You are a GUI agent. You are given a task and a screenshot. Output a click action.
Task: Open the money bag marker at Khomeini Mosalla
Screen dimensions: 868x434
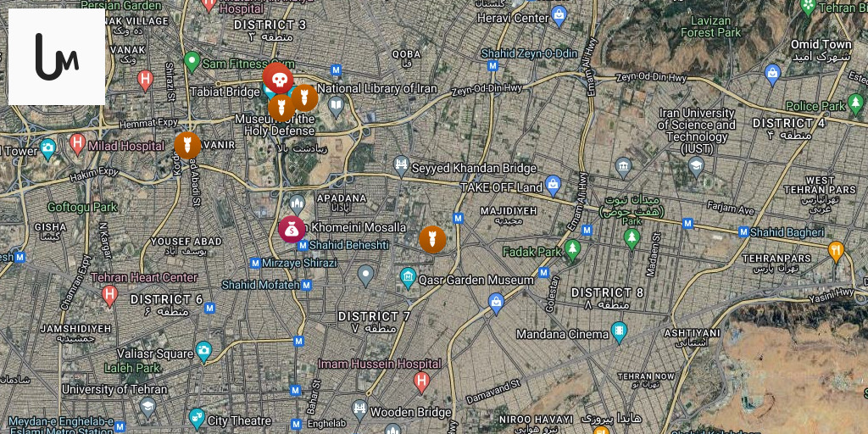coord(292,229)
